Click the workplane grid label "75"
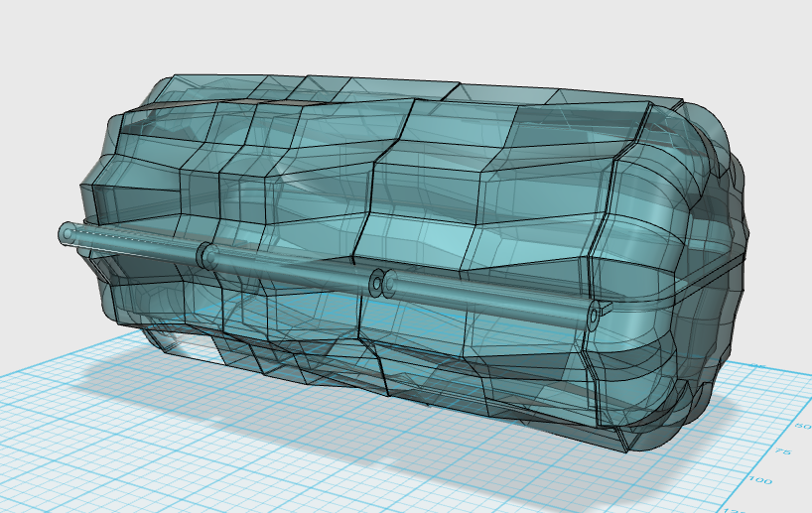Image resolution: width=812 pixels, height=513 pixels. click(x=782, y=451)
